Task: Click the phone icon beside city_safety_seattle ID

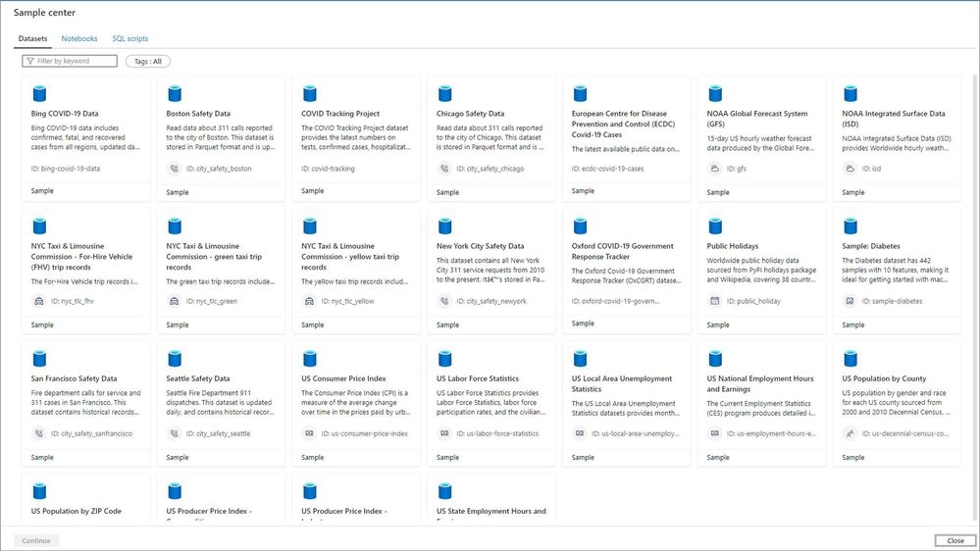Action: point(174,433)
